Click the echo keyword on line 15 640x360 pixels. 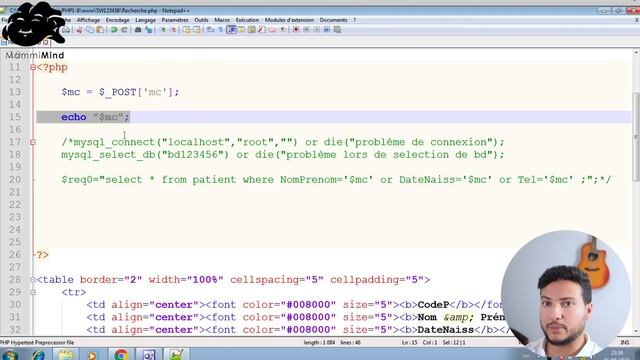point(74,117)
